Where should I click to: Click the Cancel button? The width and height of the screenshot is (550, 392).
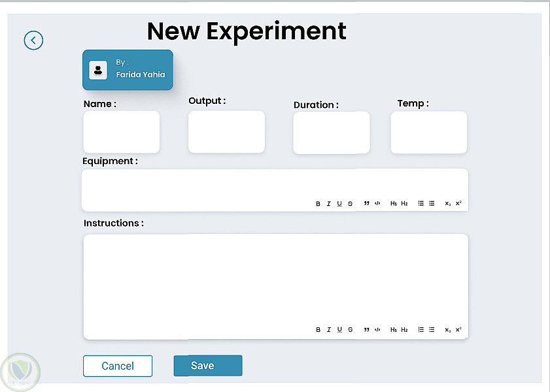(x=118, y=366)
